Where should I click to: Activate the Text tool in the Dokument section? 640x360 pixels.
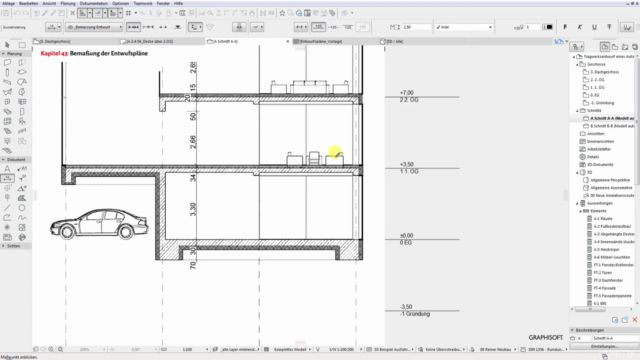point(7,169)
